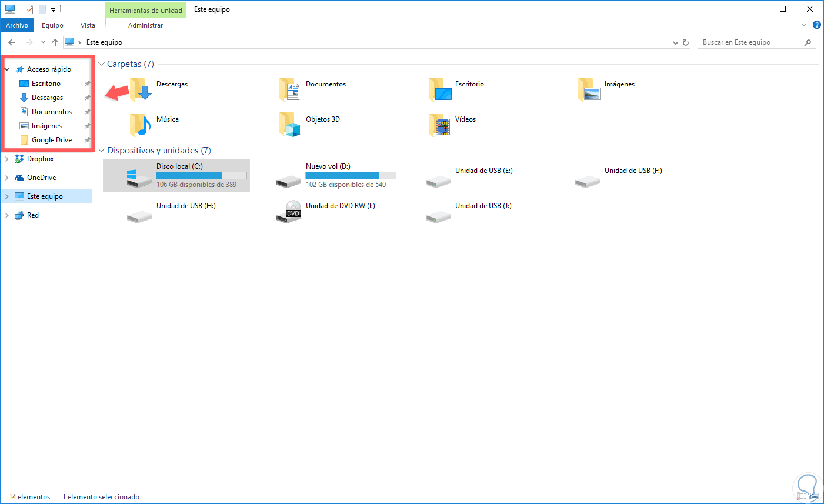The width and height of the screenshot is (824, 504).
Task: Refresh the current location
Action: point(686,42)
